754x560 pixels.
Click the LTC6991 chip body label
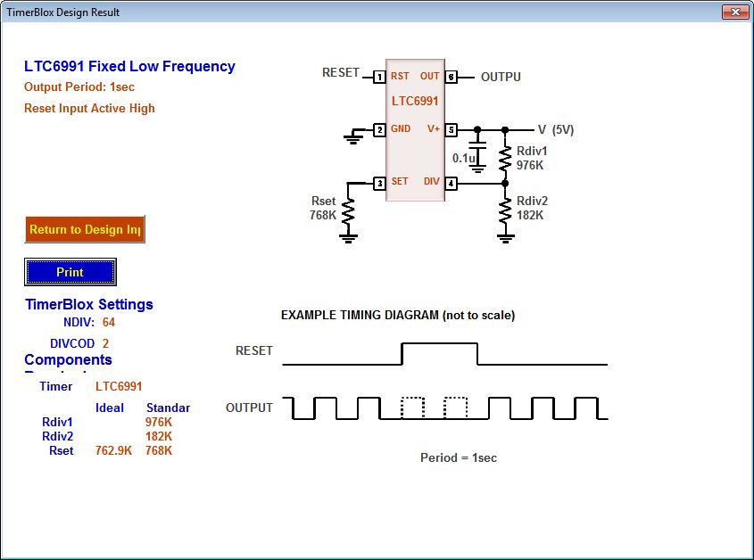415,102
